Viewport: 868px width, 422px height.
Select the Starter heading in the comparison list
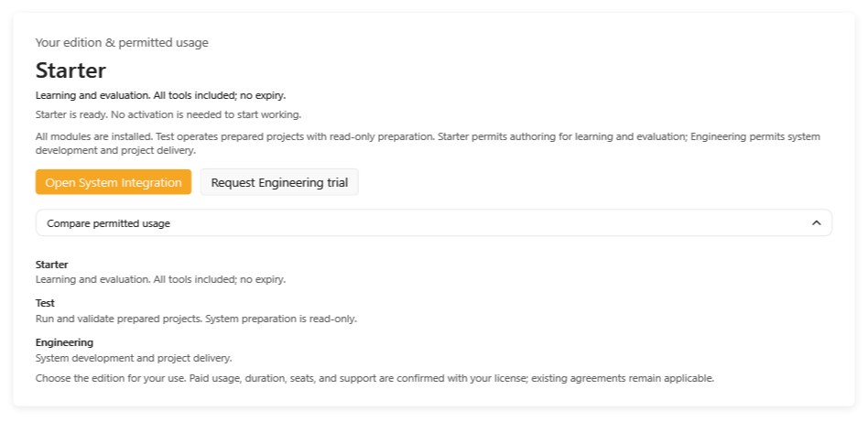coord(52,265)
